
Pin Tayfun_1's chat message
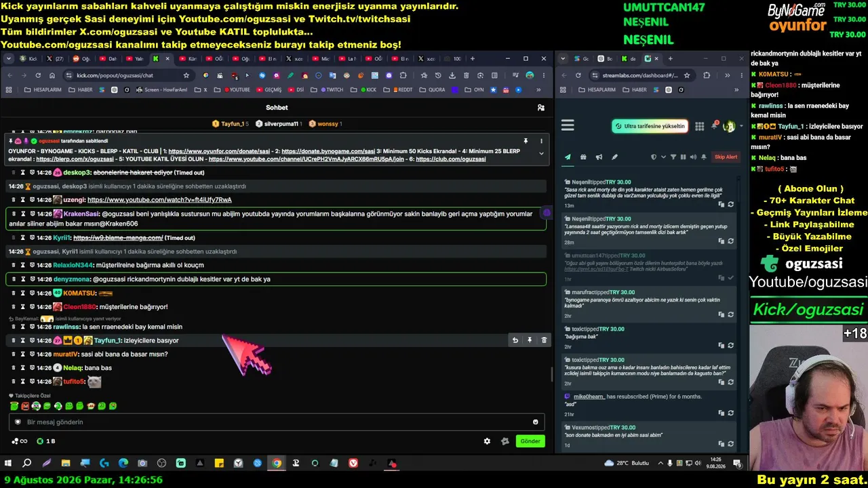(x=530, y=340)
